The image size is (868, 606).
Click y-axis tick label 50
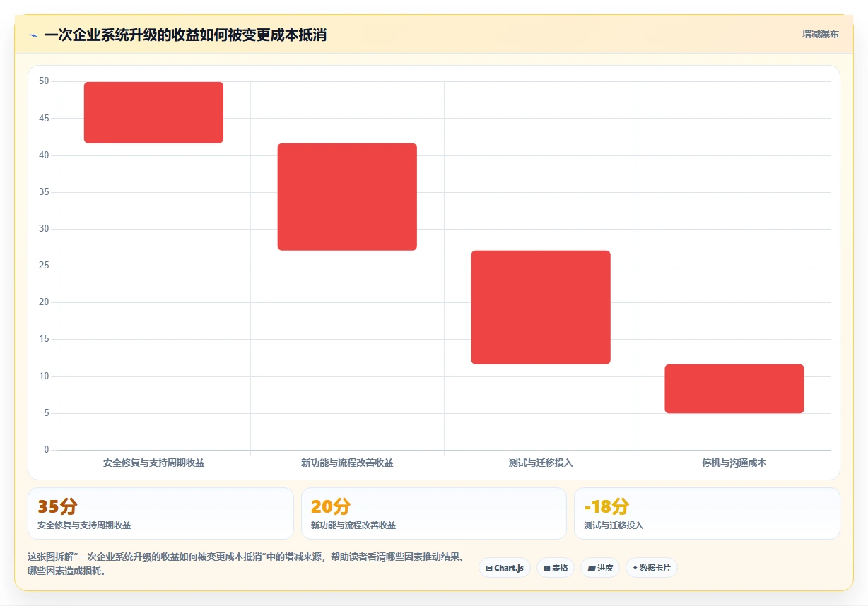pyautogui.click(x=44, y=81)
